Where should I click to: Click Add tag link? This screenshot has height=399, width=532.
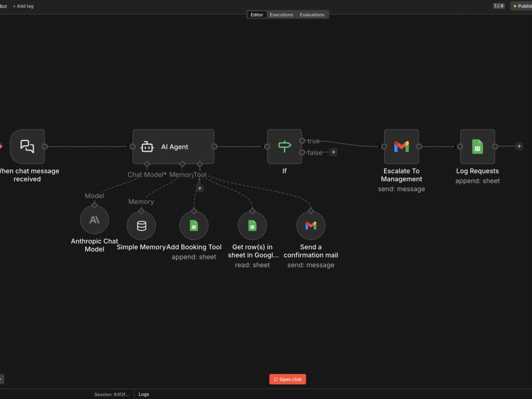coord(23,6)
